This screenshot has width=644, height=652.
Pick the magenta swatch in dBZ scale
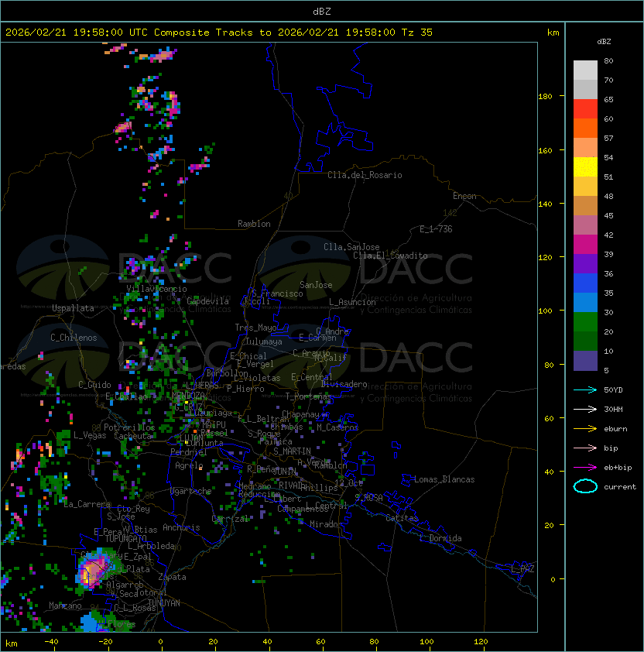585,245
